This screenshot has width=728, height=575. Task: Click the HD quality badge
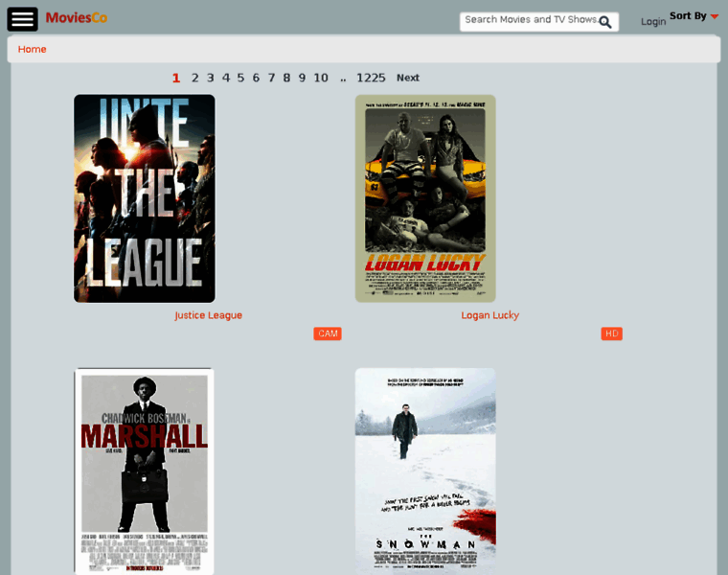[612, 333]
